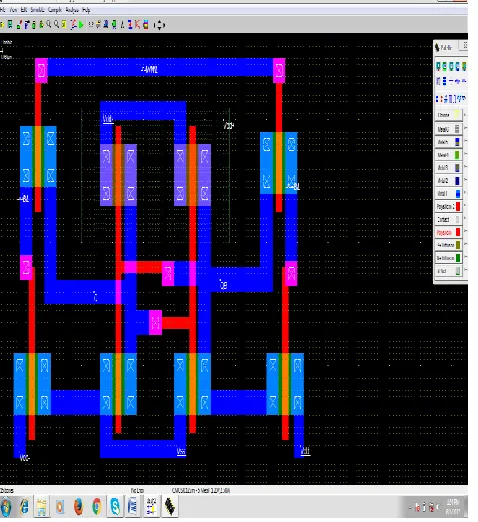Open Firefox from the taskbar
The width and height of the screenshot is (478, 522).
pyautogui.click(x=78, y=507)
